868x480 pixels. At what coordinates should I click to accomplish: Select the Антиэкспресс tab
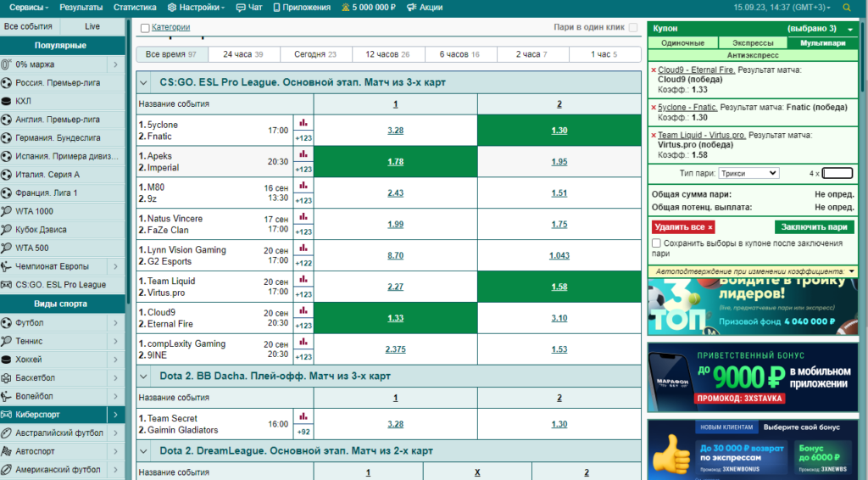click(753, 55)
